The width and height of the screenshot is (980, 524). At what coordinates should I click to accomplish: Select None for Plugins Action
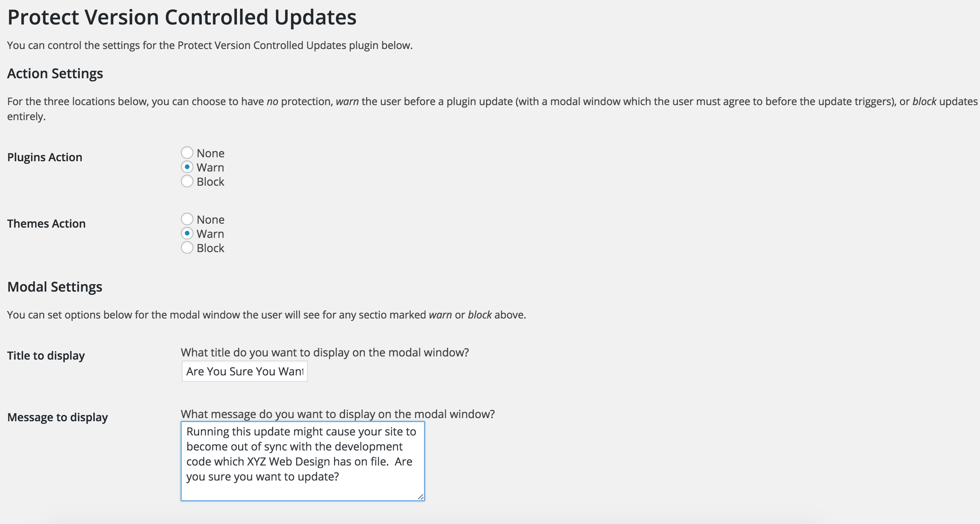(x=187, y=153)
